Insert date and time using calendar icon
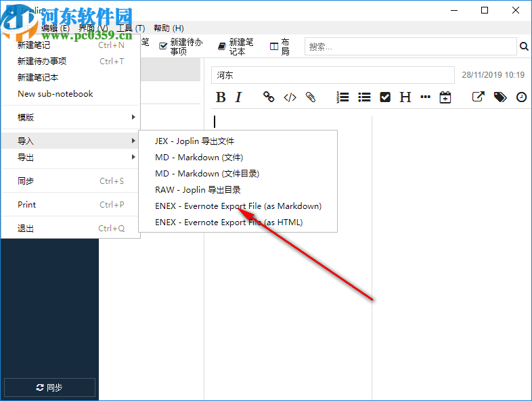Image resolution: width=532 pixels, height=401 pixels. 445,97
